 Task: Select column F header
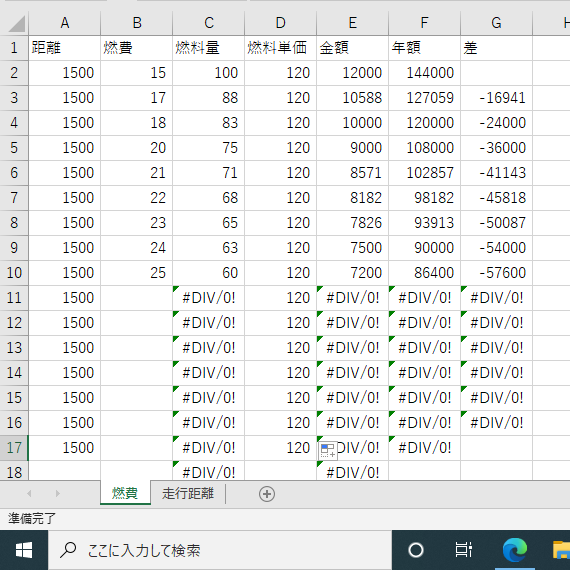(x=424, y=23)
